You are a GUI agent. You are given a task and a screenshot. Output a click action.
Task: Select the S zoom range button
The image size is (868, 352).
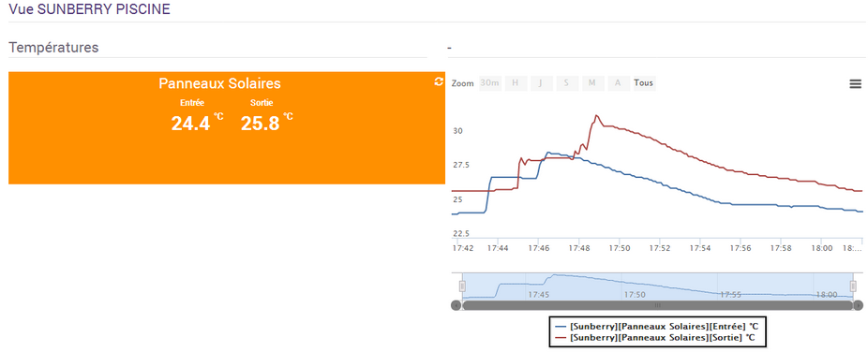(566, 83)
